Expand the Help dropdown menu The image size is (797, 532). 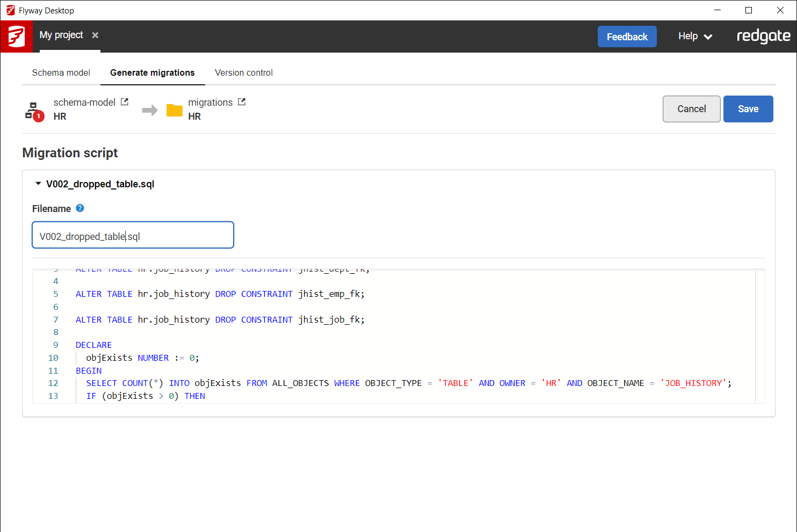(695, 37)
